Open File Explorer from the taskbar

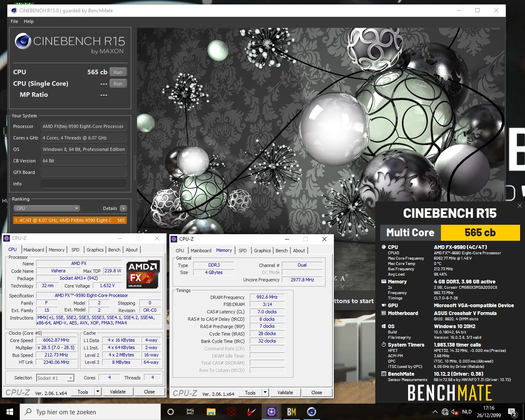coord(211,412)
